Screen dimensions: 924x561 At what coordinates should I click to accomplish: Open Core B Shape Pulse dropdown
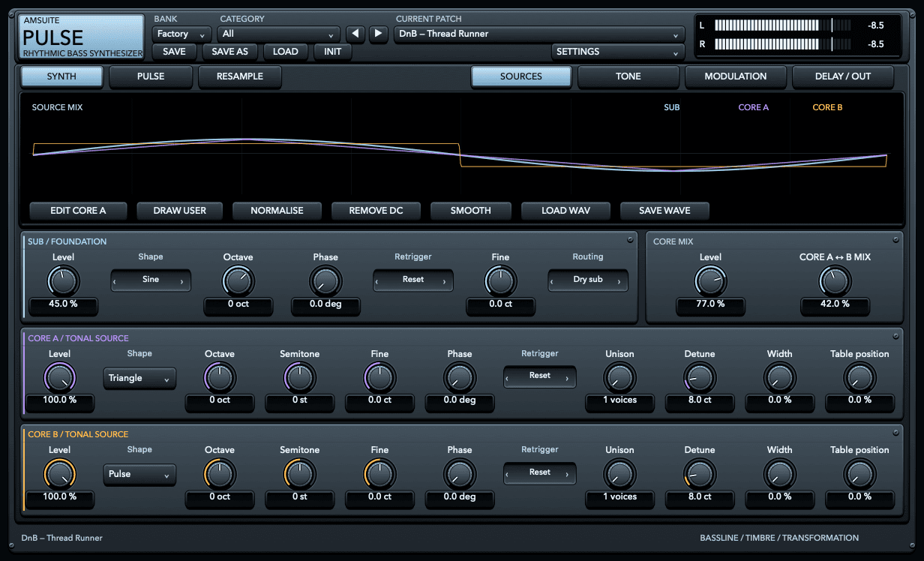click(x=139, y=474)
